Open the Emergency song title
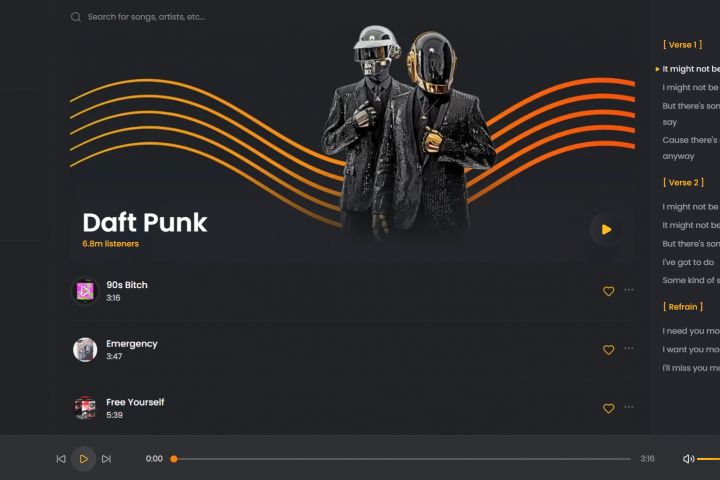720x480 pixels. (x=132, y=344)
